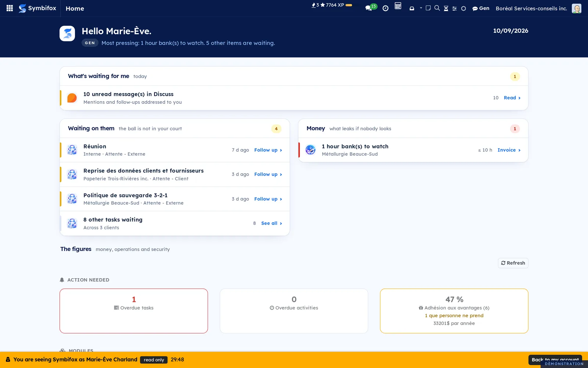The image size is (588, 368).
Task: Click the hourglass timer icon
Action: (446, 8)
